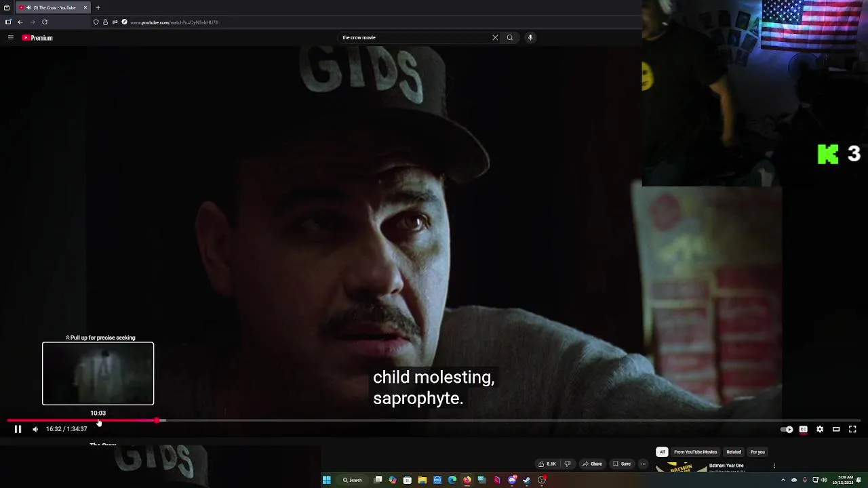Select the 'For you' filter chip
The height and width of the screenshot is (488, 868).
point(757,452)
